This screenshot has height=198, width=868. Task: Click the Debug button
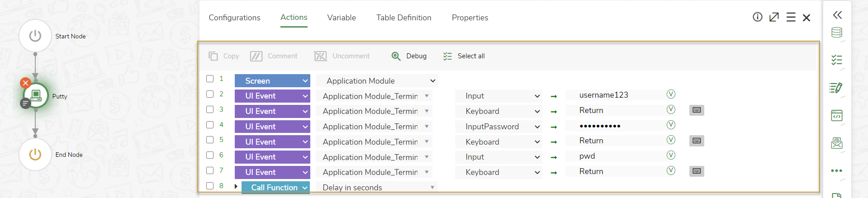tap(409, 56)
